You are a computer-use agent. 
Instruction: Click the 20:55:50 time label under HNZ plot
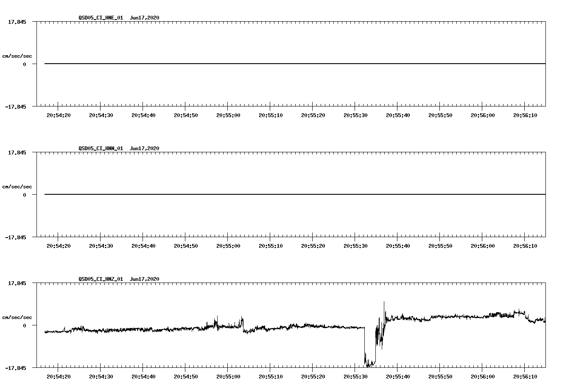coord(440,376)
